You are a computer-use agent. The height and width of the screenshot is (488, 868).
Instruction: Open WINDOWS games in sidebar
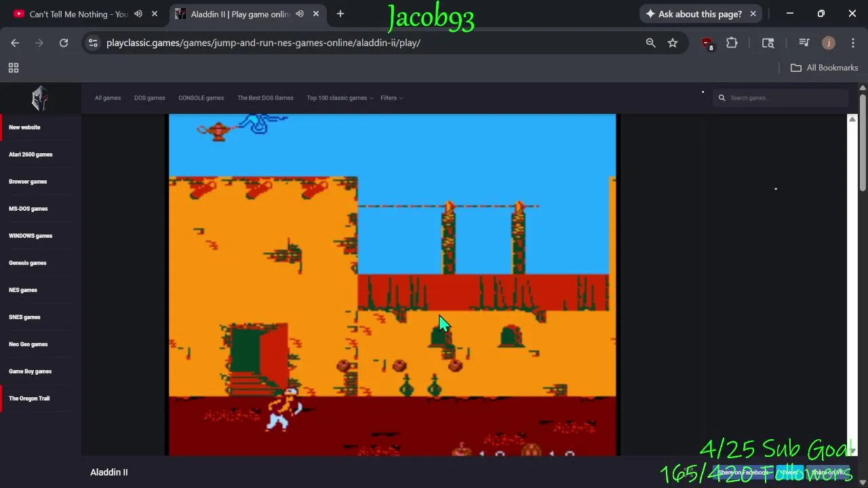31,236
